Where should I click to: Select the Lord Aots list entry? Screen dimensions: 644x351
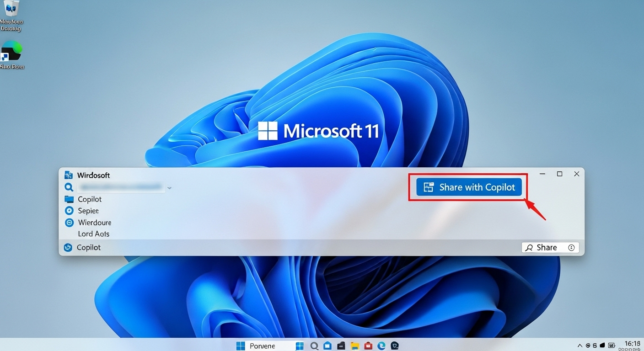coord(94,234)
